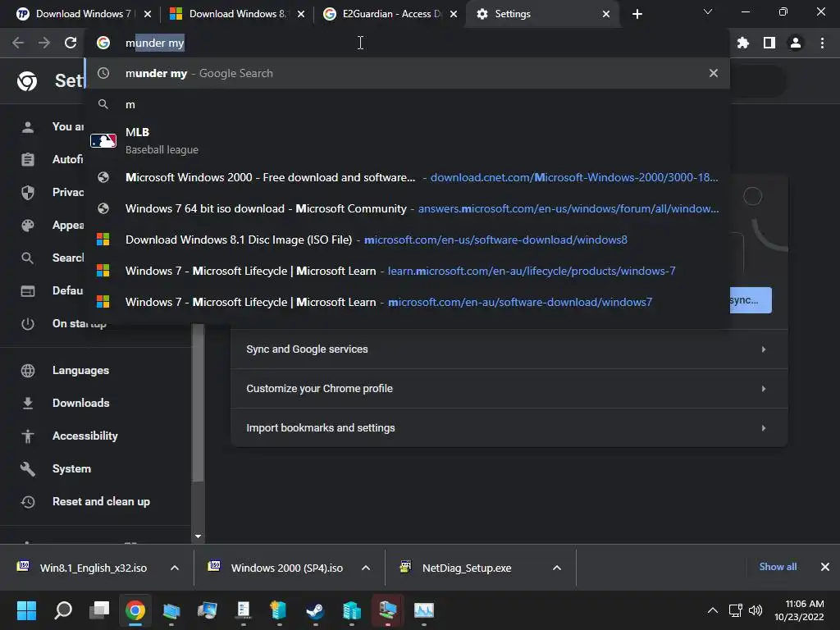Open the volume speaker tray icon
The width and height of the screenshot is (840, 630).
click(756, 610)
